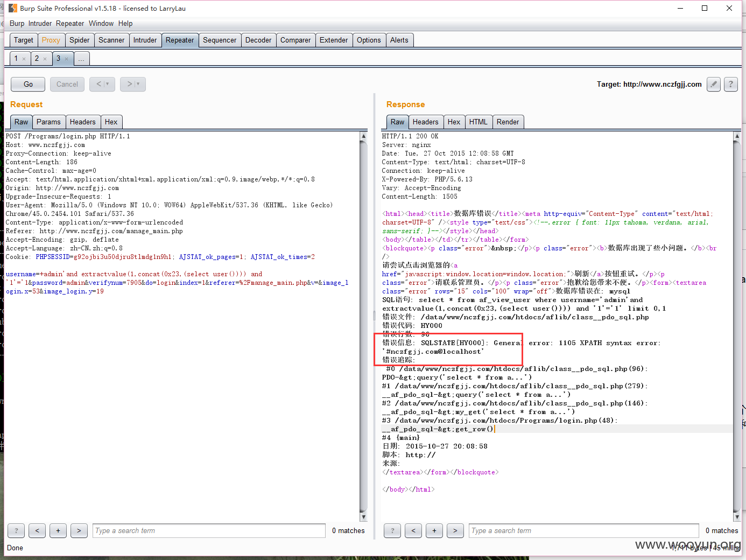Switch to the Proxy tool tab

pyautogui.click(x=51, y=40)
